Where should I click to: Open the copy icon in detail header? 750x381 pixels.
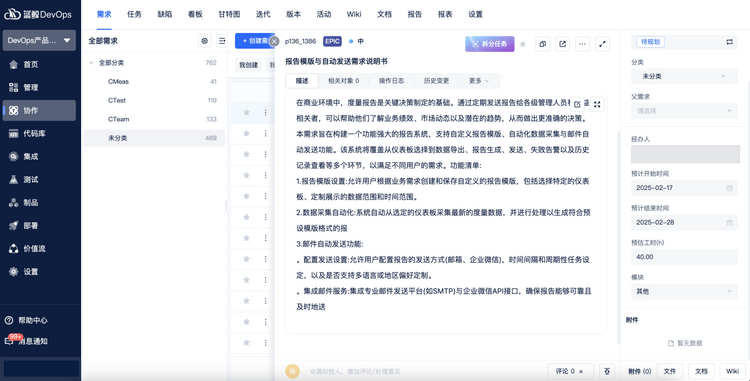(542, 44)
